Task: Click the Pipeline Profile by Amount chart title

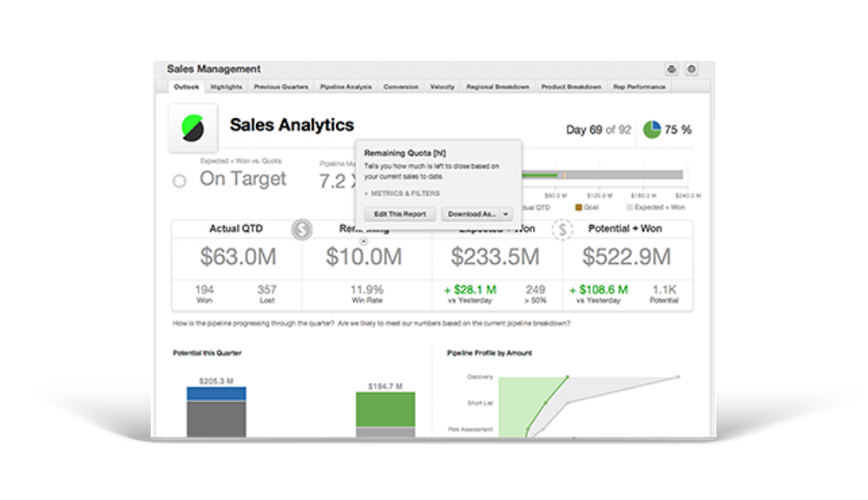Action: [490, 353]
